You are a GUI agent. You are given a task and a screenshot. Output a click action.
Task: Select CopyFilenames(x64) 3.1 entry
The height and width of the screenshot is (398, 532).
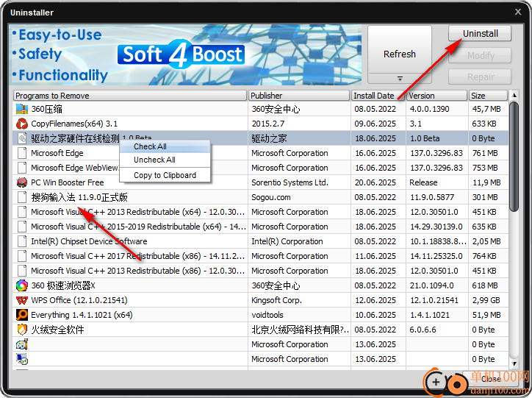[74, 124]
